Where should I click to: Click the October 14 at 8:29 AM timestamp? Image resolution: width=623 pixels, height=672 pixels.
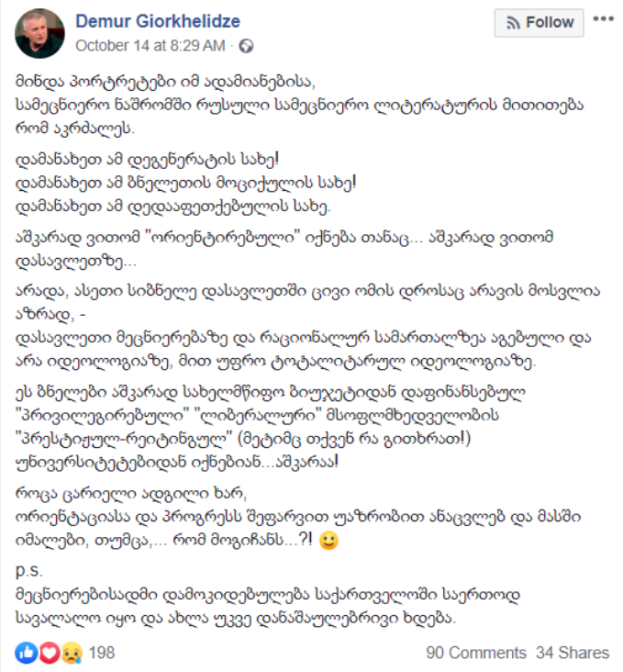pyautogui.click(x=150, y=45)
